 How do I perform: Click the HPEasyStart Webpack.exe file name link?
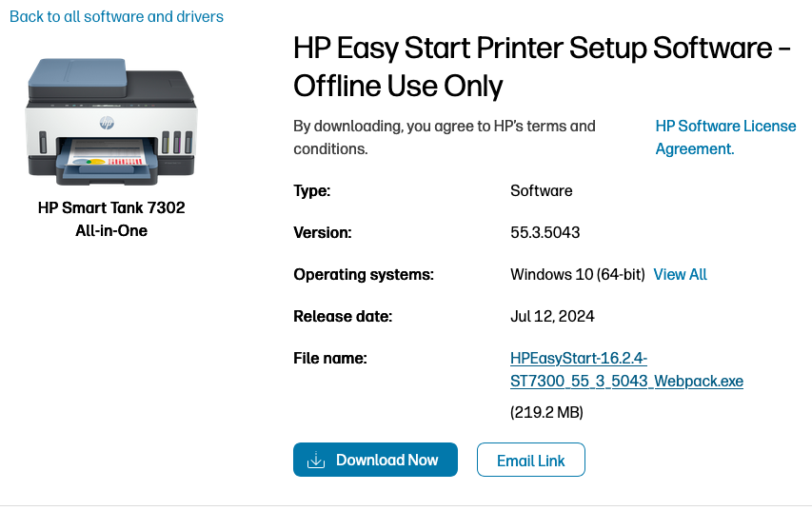(x=626, y=369)
